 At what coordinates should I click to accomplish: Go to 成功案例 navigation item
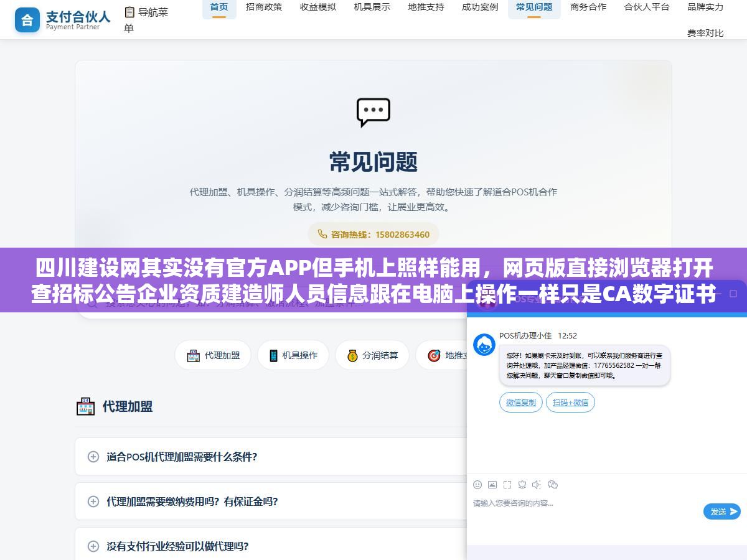tap(480, 7)
